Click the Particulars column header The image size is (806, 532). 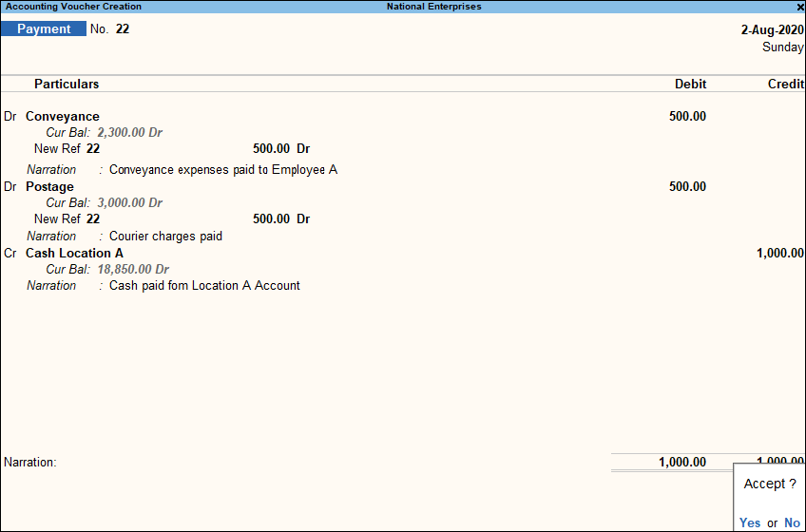click(67, 84)
